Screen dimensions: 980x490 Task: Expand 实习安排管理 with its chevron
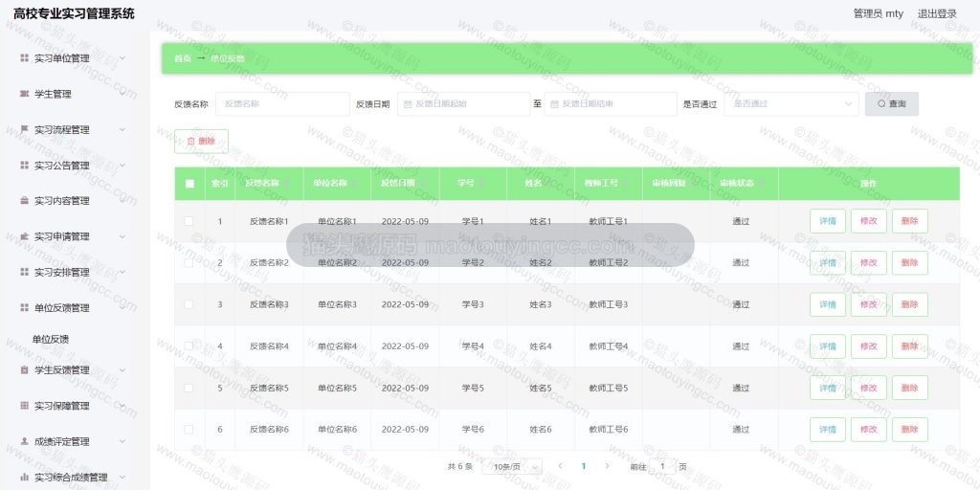tap(122, 272)
